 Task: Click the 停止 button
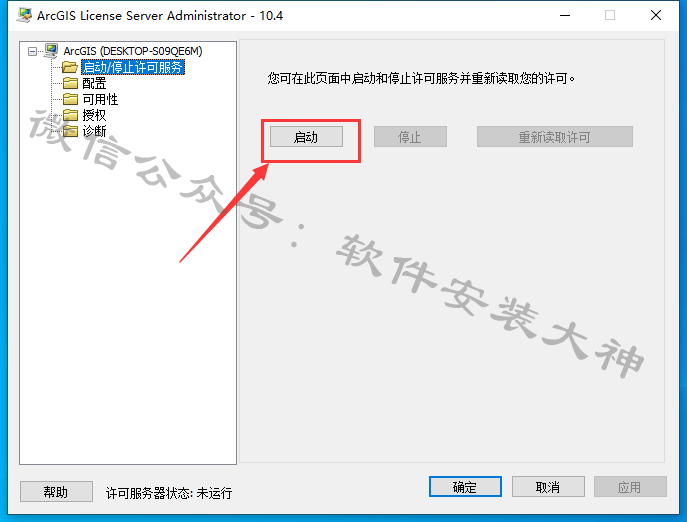(x=410, y=137)
